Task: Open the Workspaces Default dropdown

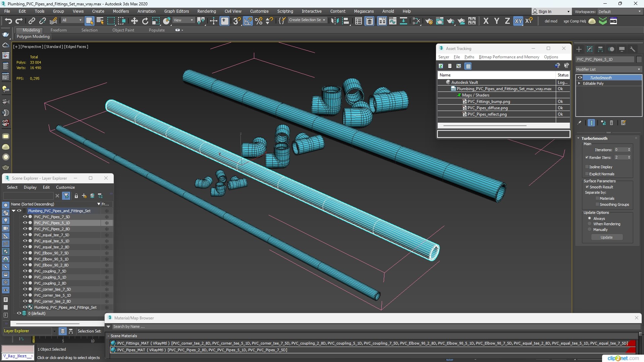Action: (x=619, y=11)
